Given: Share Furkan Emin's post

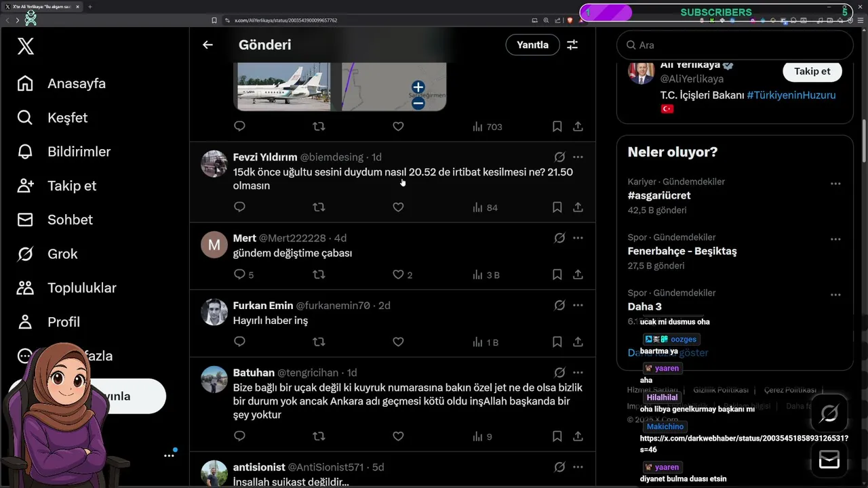Looking at the screenshot, I should [x=578, y=342].
